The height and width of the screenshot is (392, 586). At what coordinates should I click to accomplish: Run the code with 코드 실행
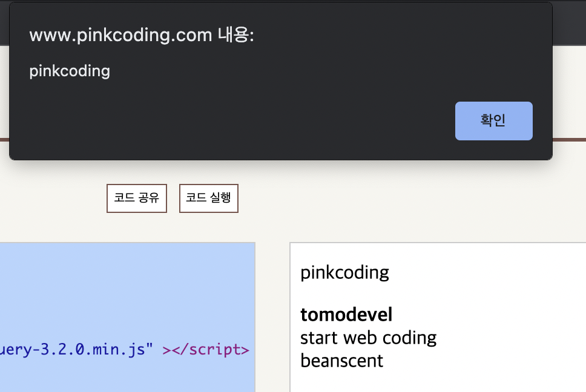pos(208,198)
